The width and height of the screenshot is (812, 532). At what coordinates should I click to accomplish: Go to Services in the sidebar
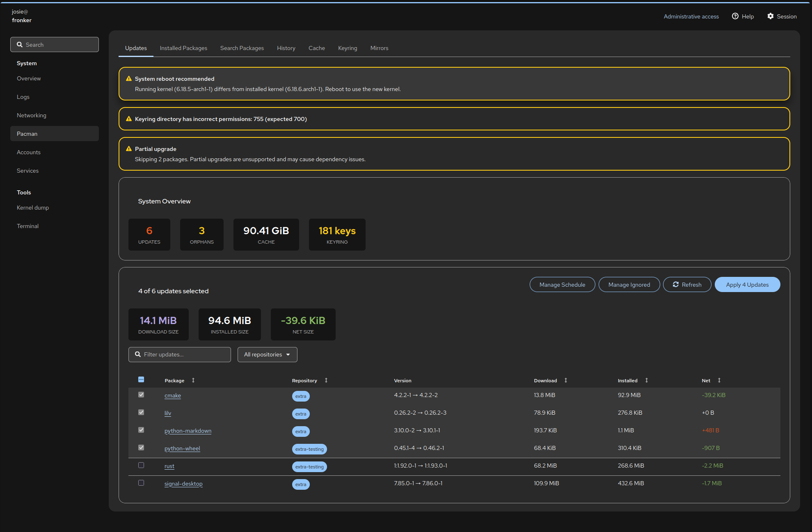27,171
